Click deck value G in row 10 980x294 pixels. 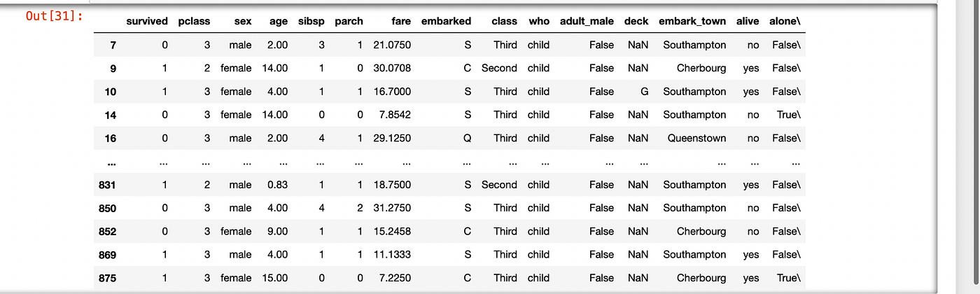(644, 91)
